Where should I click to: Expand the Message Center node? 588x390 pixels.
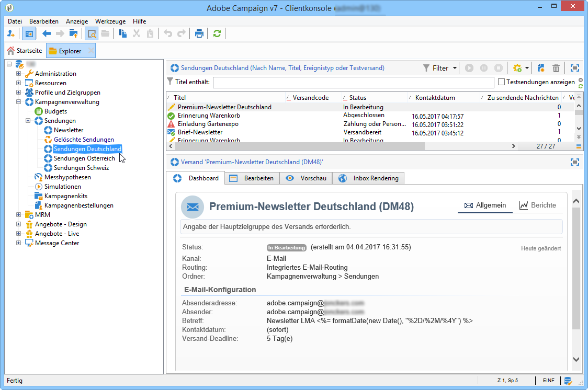(x=18, y=243)
